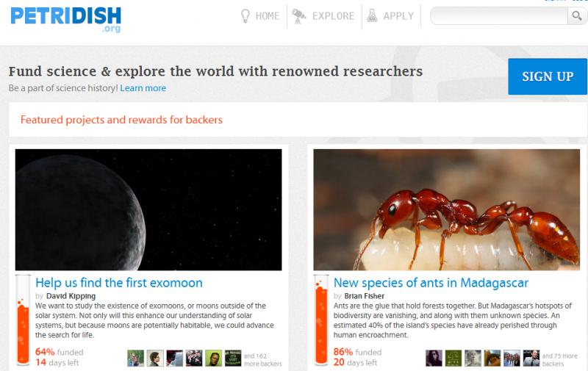Image resolution: width=588 pixels, height=371 pixels.
Task: Open New species of ants in Madagascar
Action: coord(431,283)
